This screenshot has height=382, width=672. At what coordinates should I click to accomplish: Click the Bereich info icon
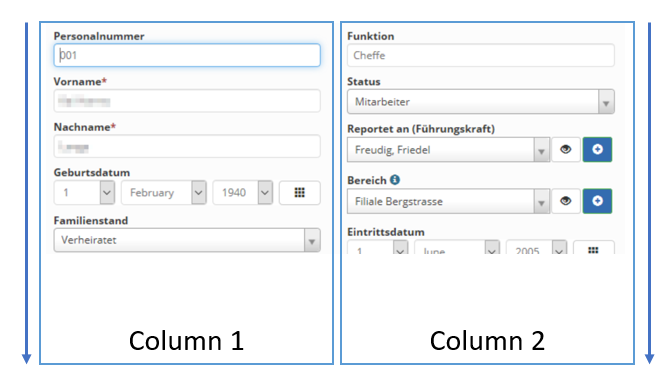[x=395, y=180]
